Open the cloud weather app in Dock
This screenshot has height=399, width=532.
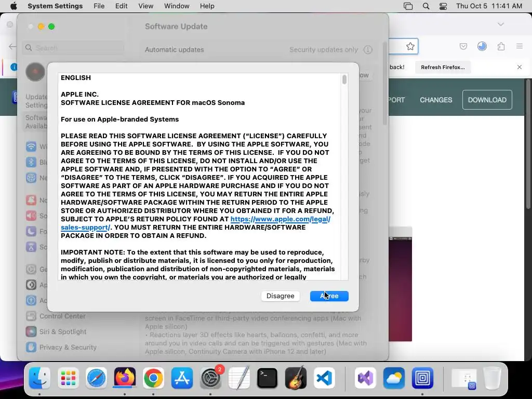point(394,378)
